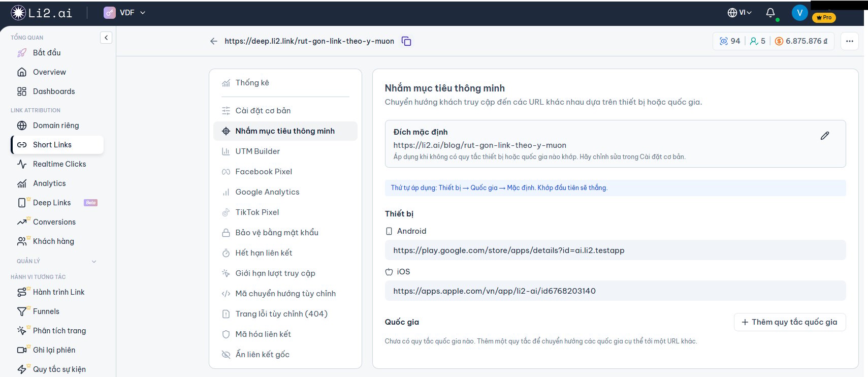Image resolution: width=868 pixels, height=377 pixels.
Task: Click the Li2.ai logo
Action: coord(42,13)
